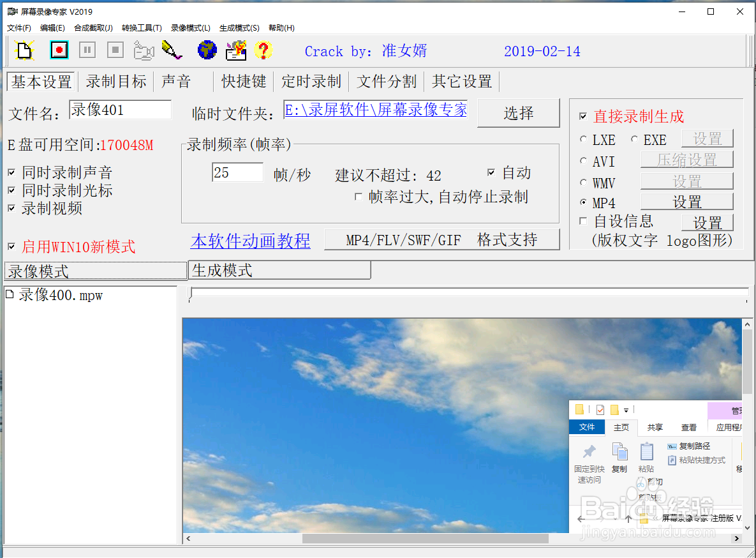Open the 转换工具(T) menu
756x558 pixels.
click(141, 28)
